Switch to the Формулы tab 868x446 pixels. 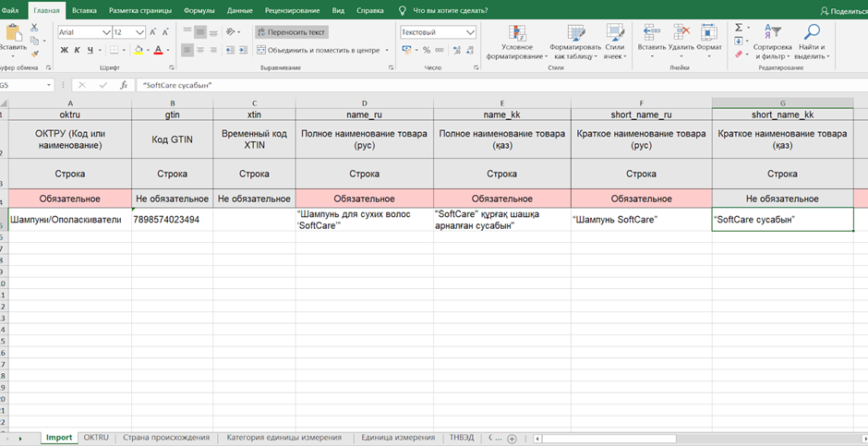(x=201, y=10)
